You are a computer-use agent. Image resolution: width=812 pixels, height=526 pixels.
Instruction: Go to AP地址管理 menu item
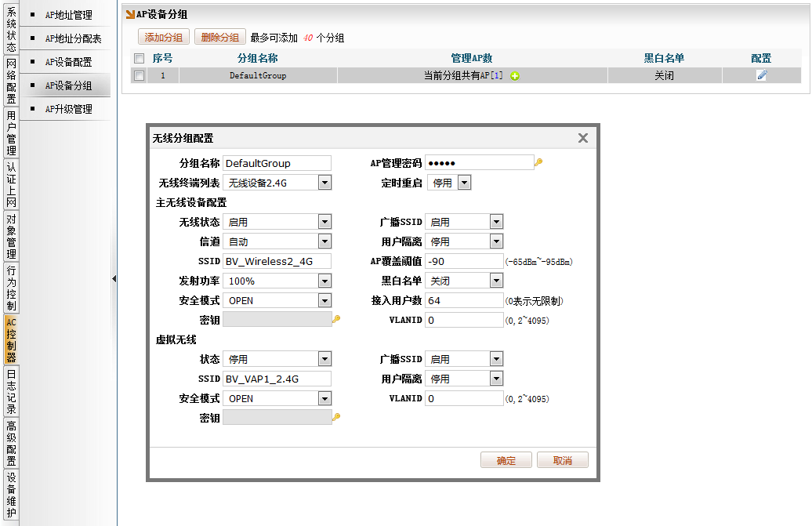coord(66,15)
